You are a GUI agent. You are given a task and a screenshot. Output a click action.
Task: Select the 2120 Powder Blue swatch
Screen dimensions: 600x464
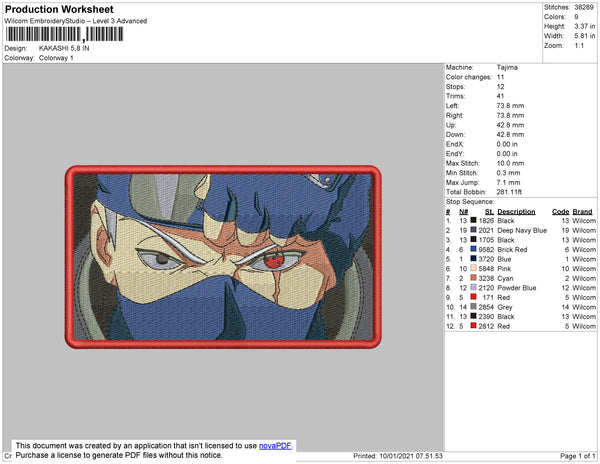473,287
